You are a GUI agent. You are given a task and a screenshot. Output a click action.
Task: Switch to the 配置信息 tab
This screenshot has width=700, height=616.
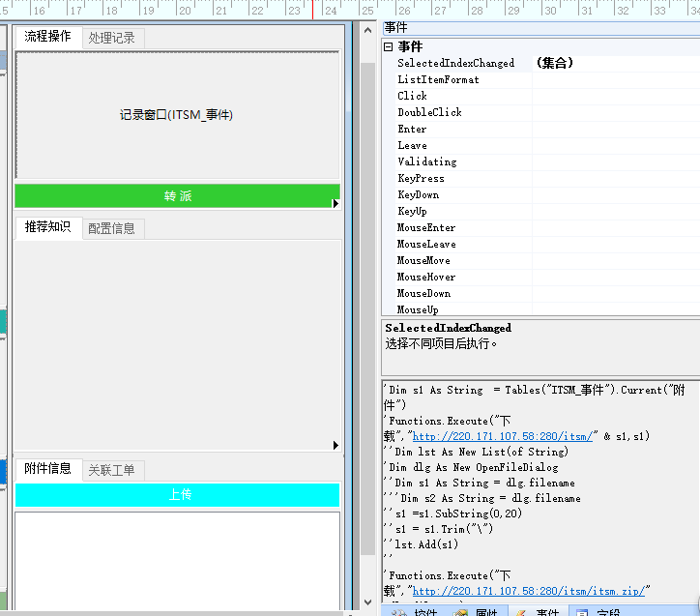[112, 228]
